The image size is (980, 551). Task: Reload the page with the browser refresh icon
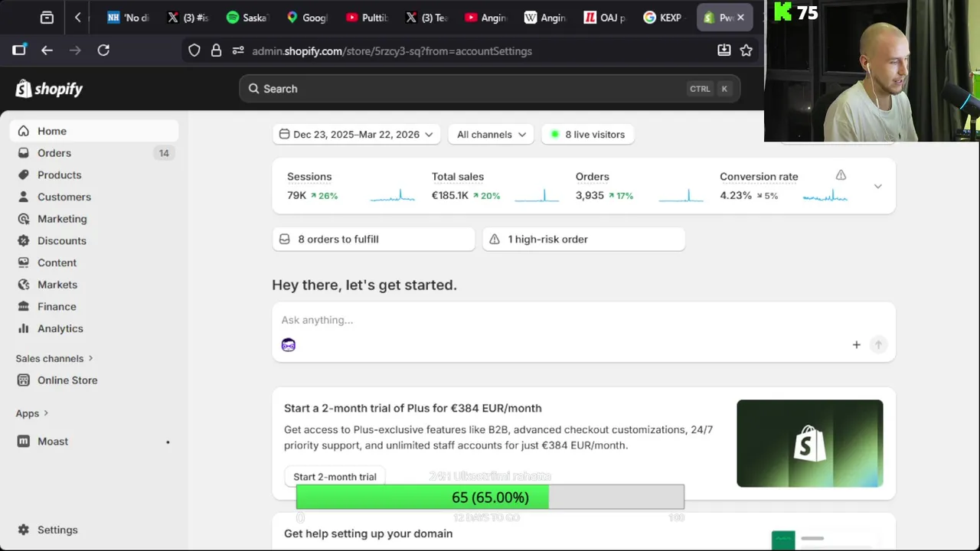click(103, 51)
